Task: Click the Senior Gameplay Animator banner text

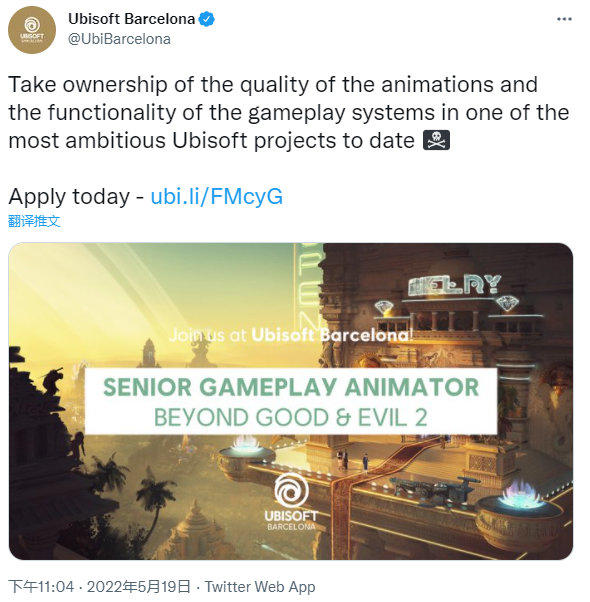Action: 291,387
